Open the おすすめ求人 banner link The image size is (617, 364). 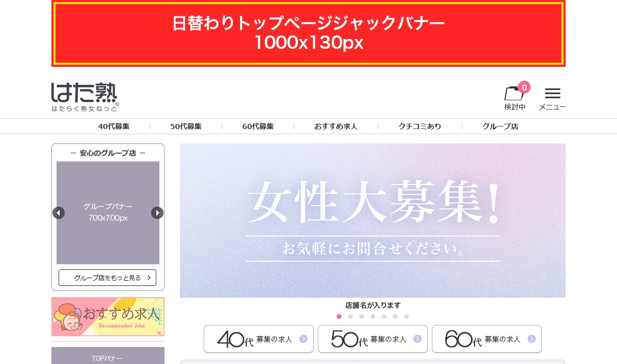[x=107, y=317]
